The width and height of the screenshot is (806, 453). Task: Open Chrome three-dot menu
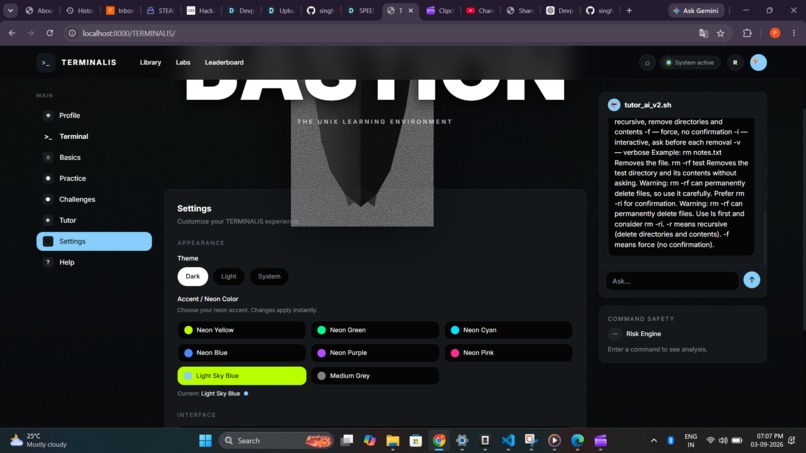(x=794, y=33)
